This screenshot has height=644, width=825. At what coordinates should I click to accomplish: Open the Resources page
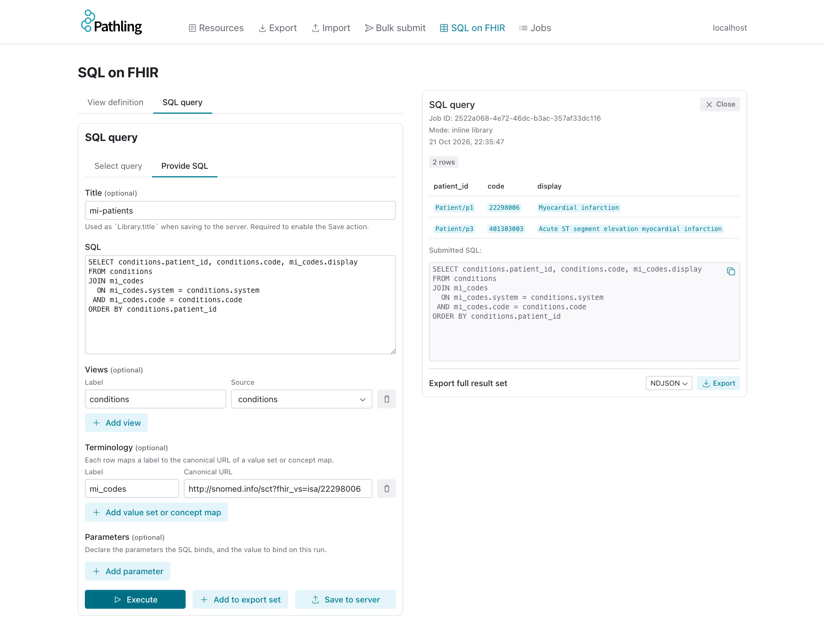216,28
